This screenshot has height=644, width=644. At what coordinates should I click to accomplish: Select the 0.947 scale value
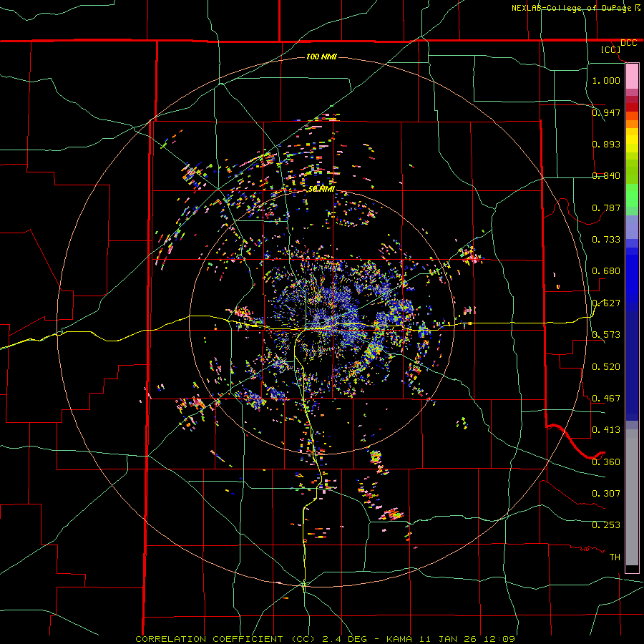coord(606,112)
